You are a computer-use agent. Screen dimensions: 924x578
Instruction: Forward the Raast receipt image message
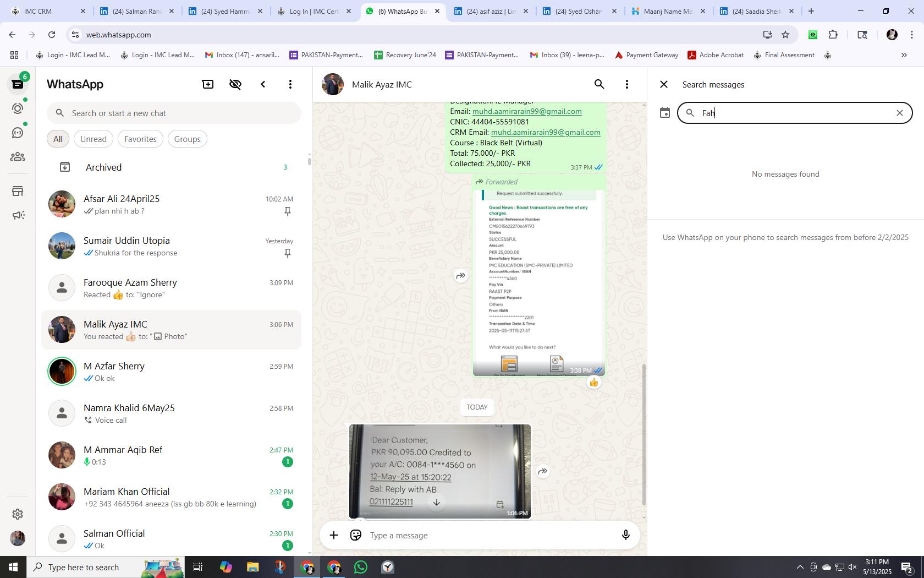point(461,276)
